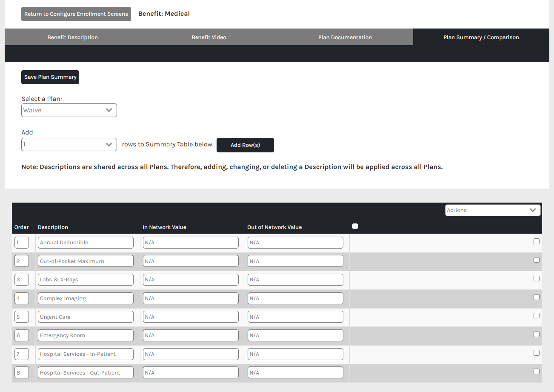The width and height of the screenshot is (554, 392).
Task: Open the Select a Plan dropdown showing Waive
Action: [x=69, y=110]
